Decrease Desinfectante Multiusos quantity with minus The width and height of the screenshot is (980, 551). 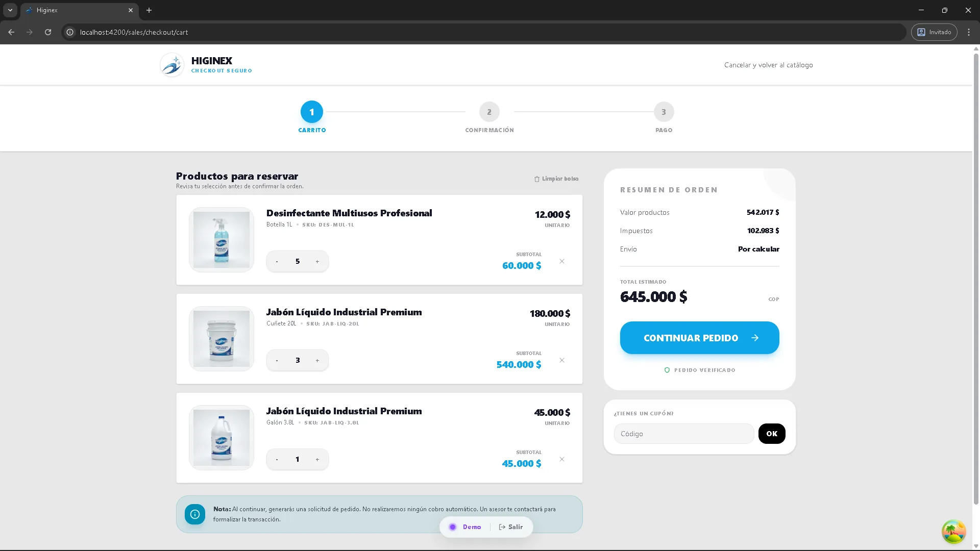pyautogui.click(x=277, y=262)
